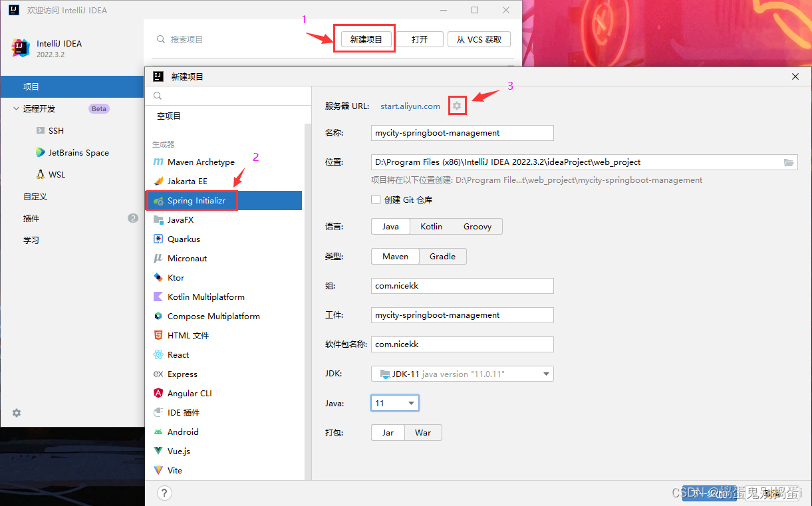Choose Gradle as the build type
Screen dimensions: 812x506
[x=442, y=256]
